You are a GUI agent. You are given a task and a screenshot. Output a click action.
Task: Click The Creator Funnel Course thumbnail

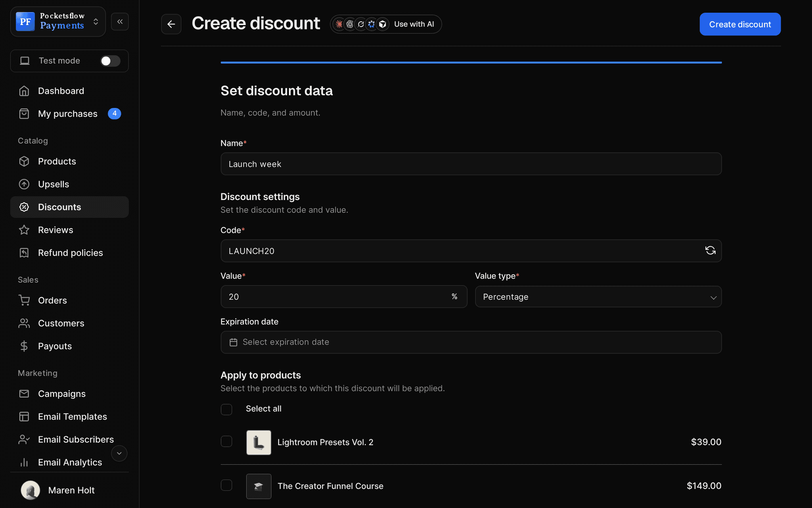point(259,486)
